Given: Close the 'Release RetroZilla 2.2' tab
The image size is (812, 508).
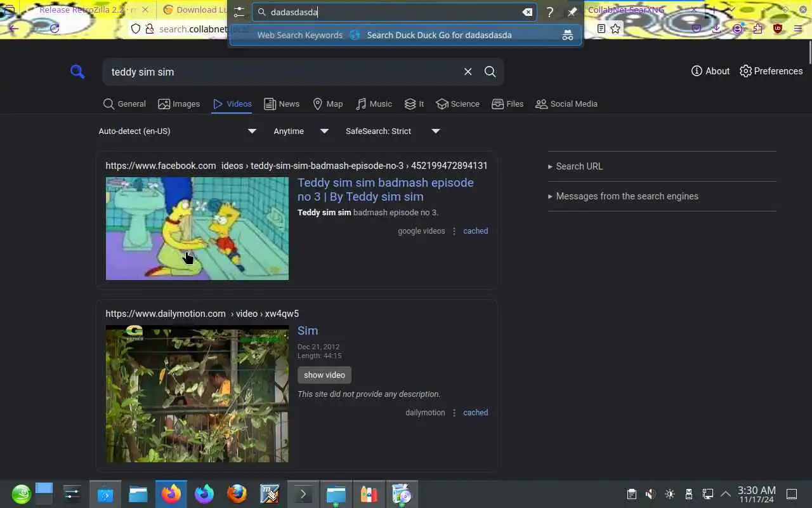Looking at the screenshot, I should tap(145, 10).
